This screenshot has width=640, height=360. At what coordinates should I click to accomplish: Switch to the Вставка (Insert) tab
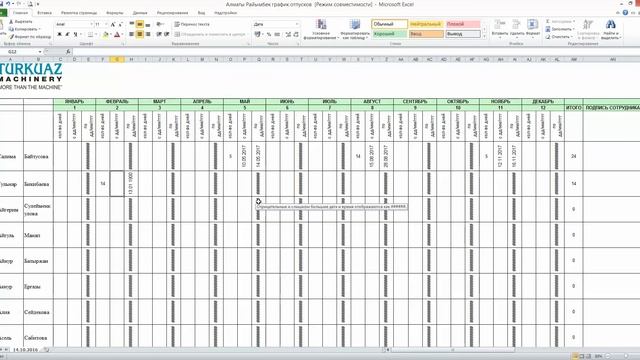tap(44, 13)
